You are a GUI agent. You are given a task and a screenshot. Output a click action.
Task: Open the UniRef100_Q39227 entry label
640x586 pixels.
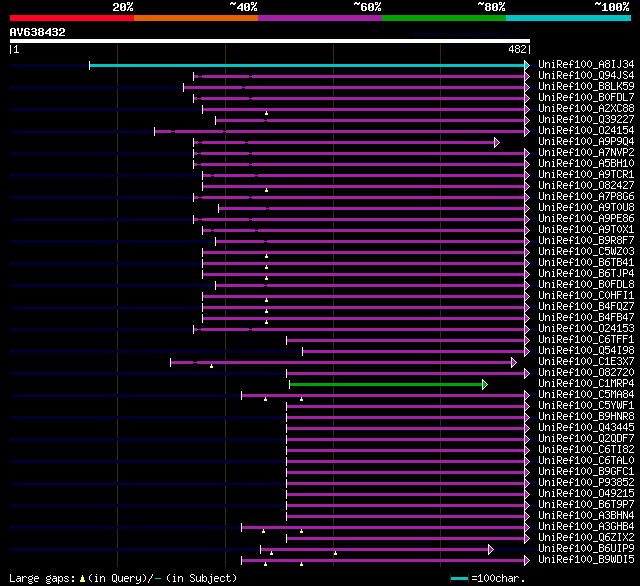pyautogui.click(x=586, y=120)
